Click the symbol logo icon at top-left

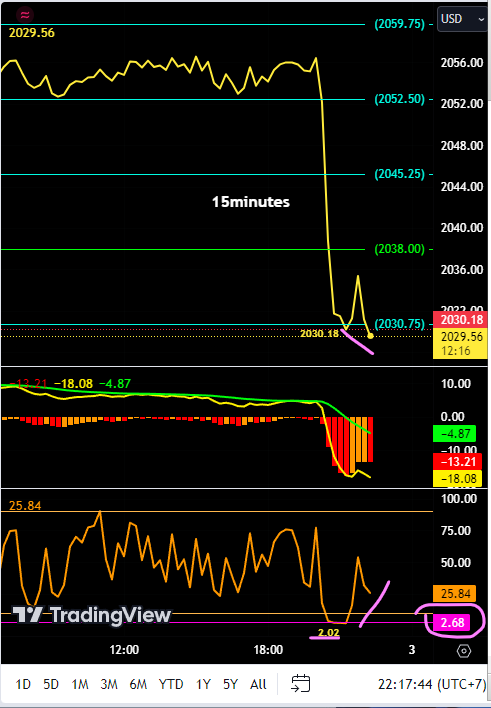click(x=24, y=15)
